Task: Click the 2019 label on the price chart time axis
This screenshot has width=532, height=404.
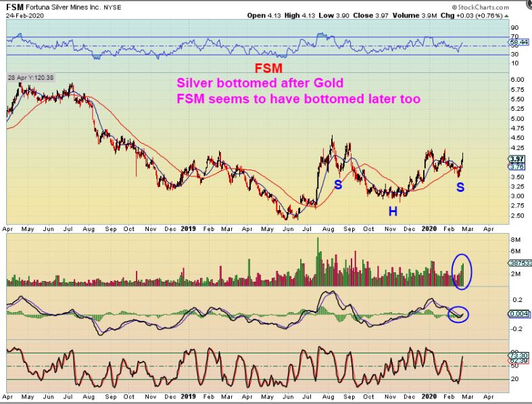Action: pos(188,229)
